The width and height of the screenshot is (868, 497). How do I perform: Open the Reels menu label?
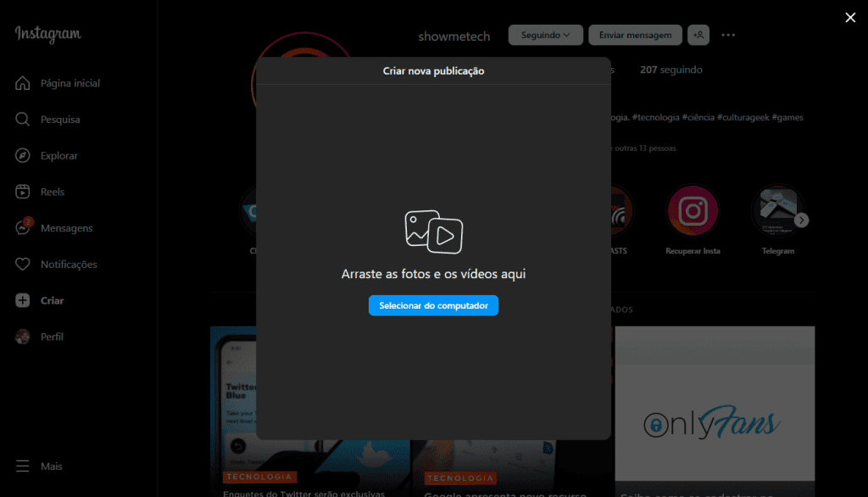click(53, 192)
